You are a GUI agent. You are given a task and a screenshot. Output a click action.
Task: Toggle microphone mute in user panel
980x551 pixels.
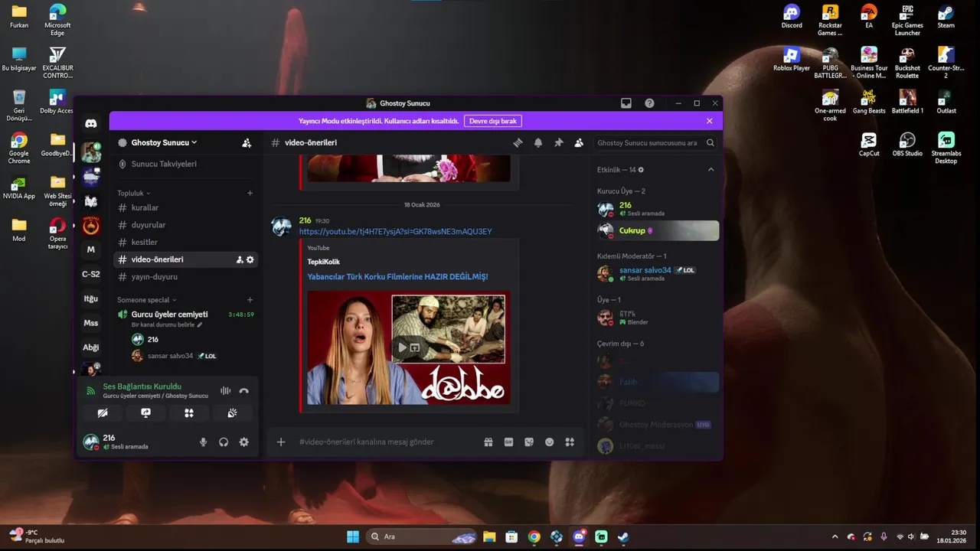pos(203,442)
